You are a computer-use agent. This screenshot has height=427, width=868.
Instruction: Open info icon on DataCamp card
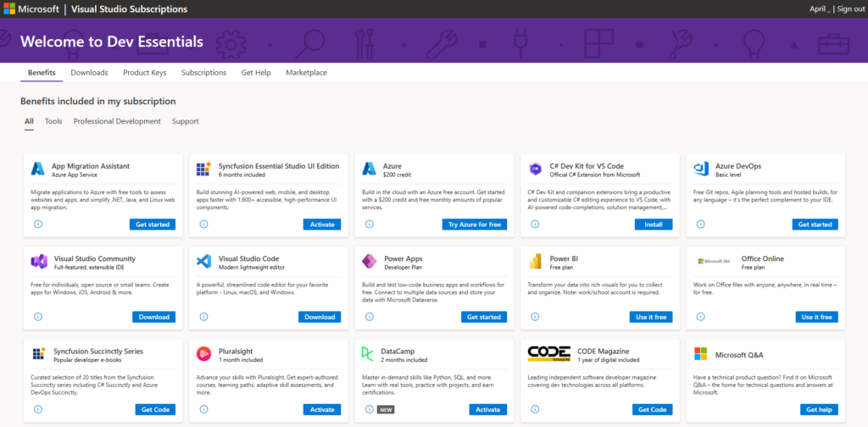[x=370, y=409]
